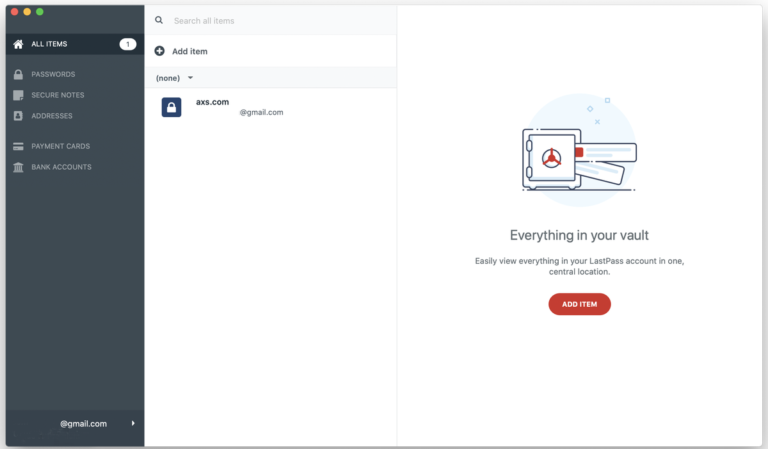Click the card icon next to Payment Cards
Screen dimensions: 768x449
[x=18, y=146]
